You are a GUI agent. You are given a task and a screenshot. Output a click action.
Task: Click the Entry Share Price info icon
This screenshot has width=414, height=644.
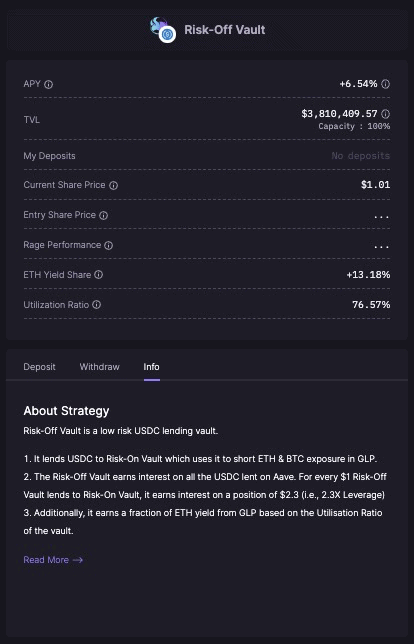tap(104, 215)
